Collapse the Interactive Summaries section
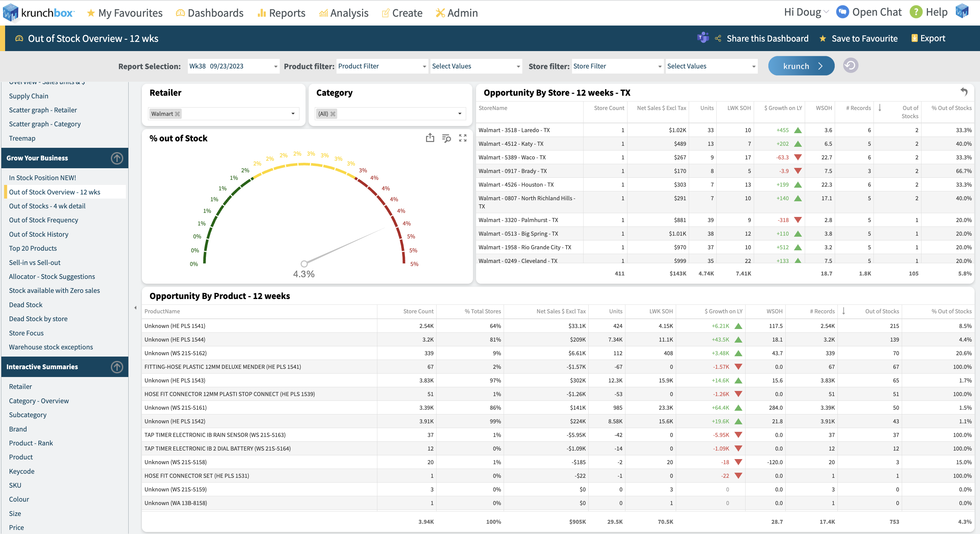 (x=117, y=367)
